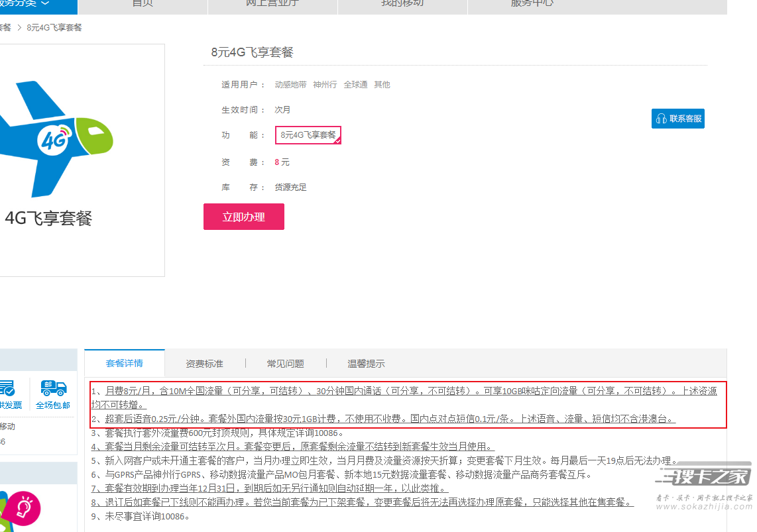Click detail line 1 starting 月费8元/月
Screen dimensions: 757x532
coord(404,398)
